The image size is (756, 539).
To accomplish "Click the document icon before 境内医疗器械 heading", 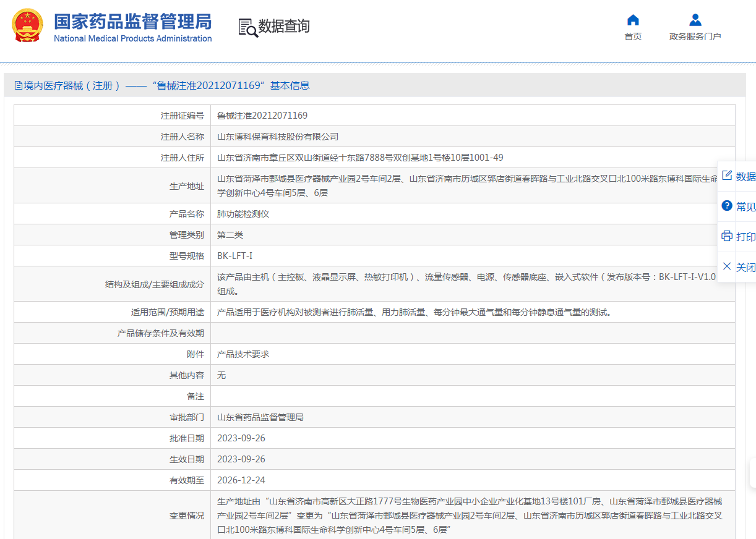I will tap(19, 86).
